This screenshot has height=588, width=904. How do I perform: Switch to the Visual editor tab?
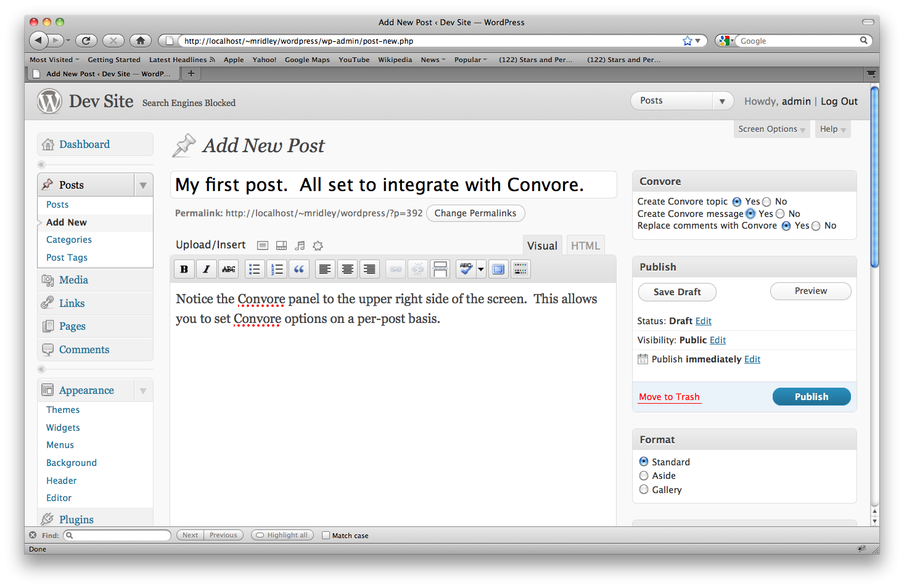tap(542, 245)
